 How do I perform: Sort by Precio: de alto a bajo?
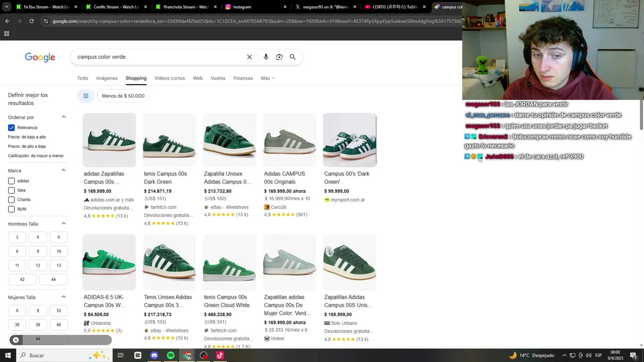[27, 146]
